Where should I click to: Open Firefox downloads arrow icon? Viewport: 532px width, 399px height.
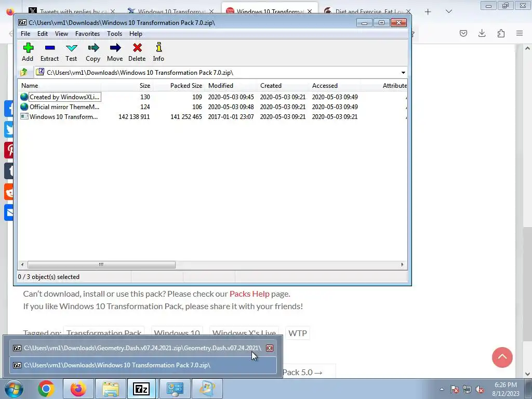coord(482,33)
